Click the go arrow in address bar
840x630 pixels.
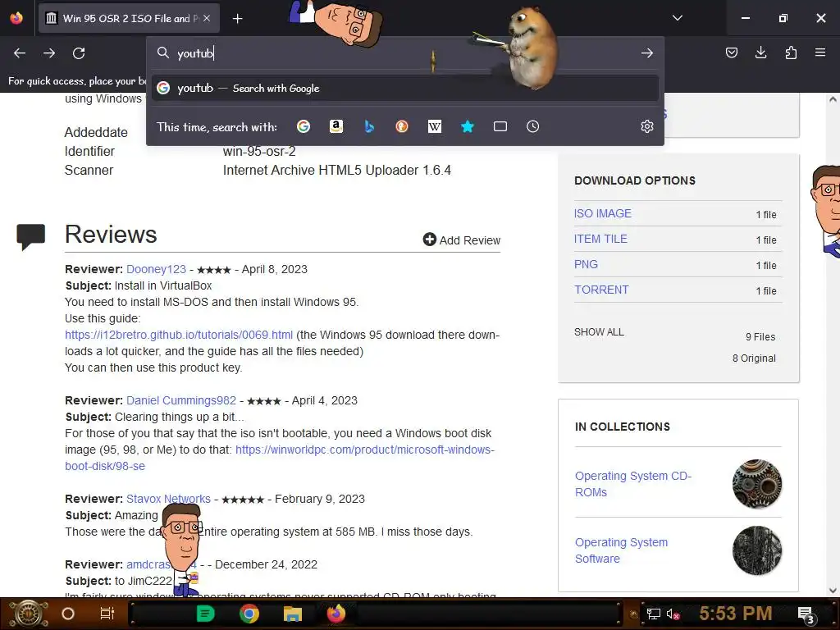tap(646, 53)
